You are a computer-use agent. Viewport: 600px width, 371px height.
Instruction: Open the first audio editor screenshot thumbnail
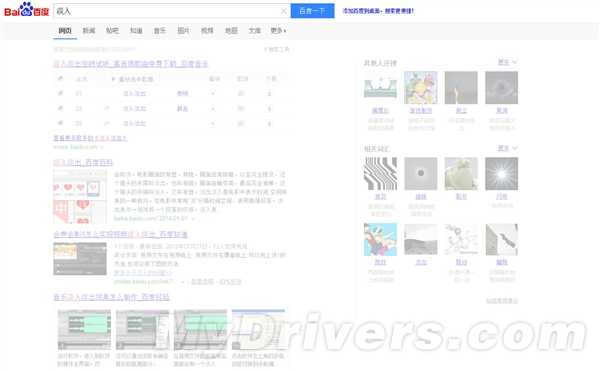84,330
